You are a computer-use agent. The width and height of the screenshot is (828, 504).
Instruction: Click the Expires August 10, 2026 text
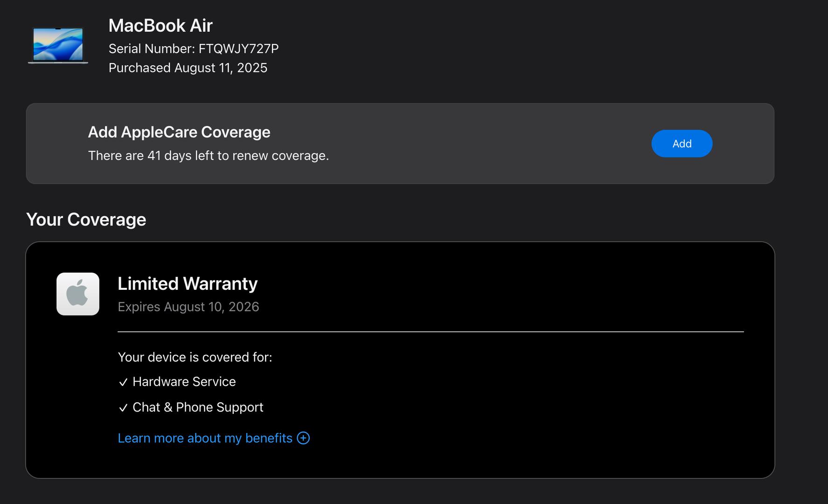tap(188, 307)
